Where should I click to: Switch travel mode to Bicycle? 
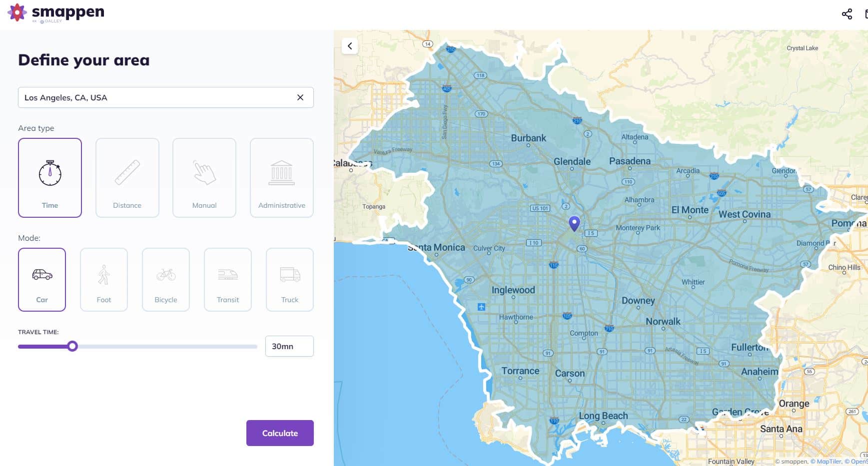pyautogui.click(x=166, y=280)
